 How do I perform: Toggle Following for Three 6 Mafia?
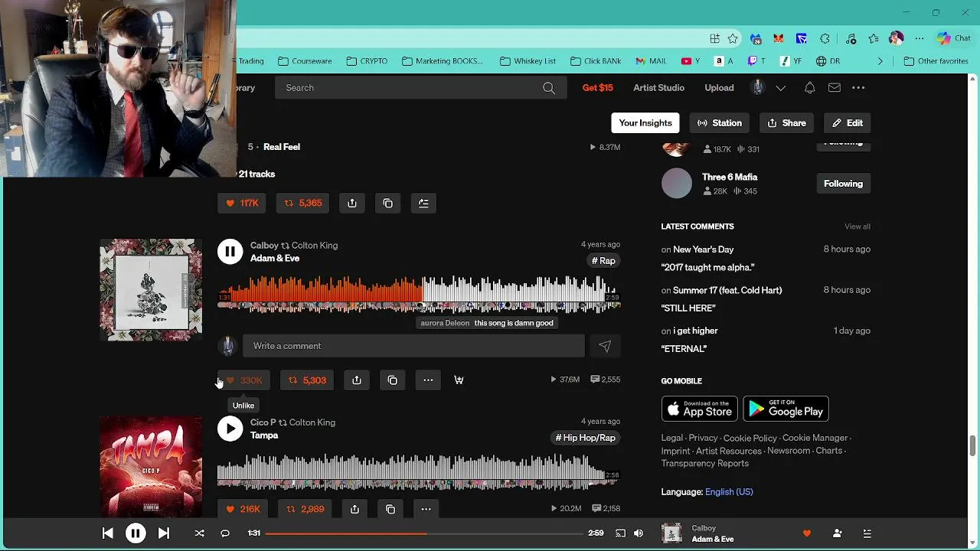pyautogui.click(x=843, y=184)
